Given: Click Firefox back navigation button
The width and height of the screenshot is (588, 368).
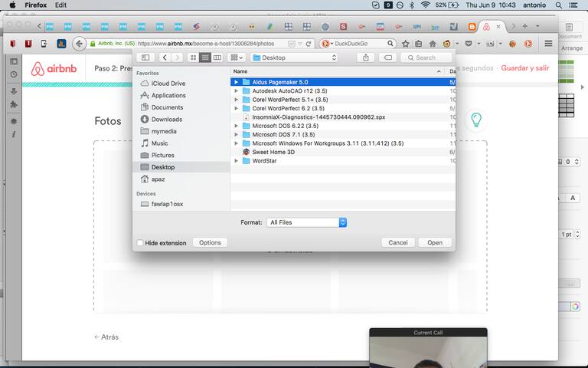Looking at the screenshot, I should 79,44.
